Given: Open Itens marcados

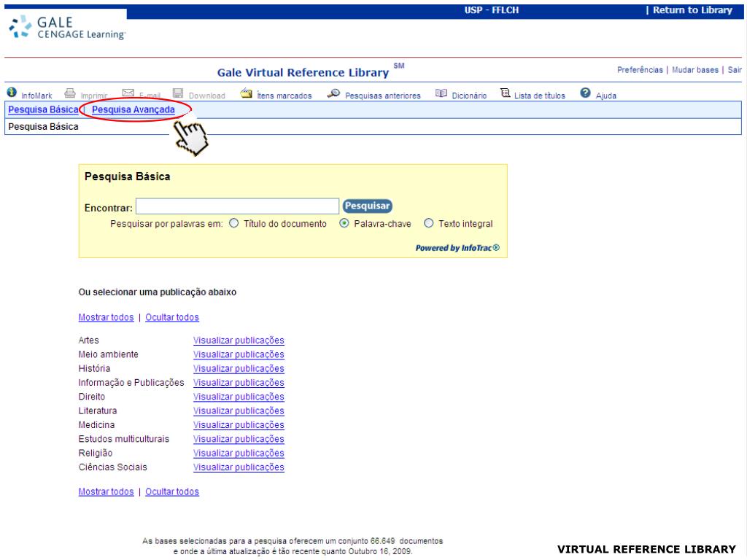Looking at the screenshot, I should (284, 96).
